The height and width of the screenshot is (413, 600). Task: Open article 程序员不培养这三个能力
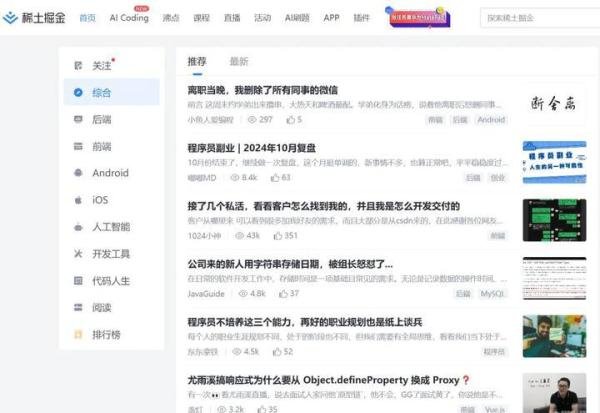coord(305,322)
